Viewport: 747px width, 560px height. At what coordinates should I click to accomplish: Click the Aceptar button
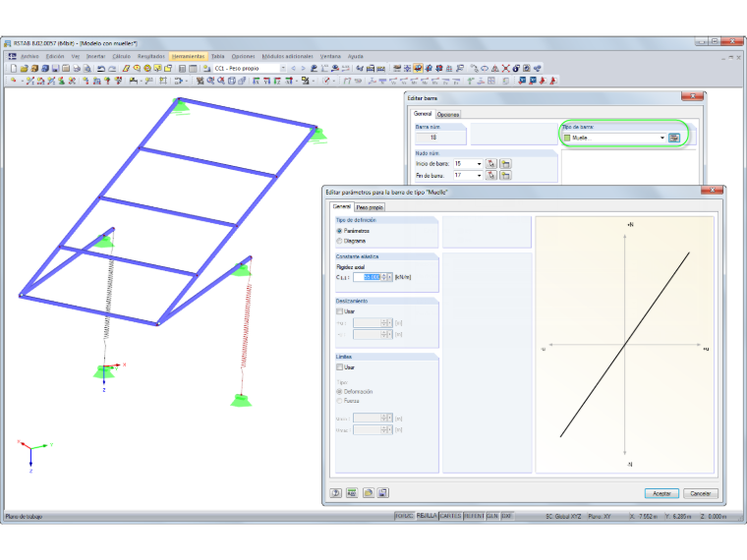tap(661, 493)
